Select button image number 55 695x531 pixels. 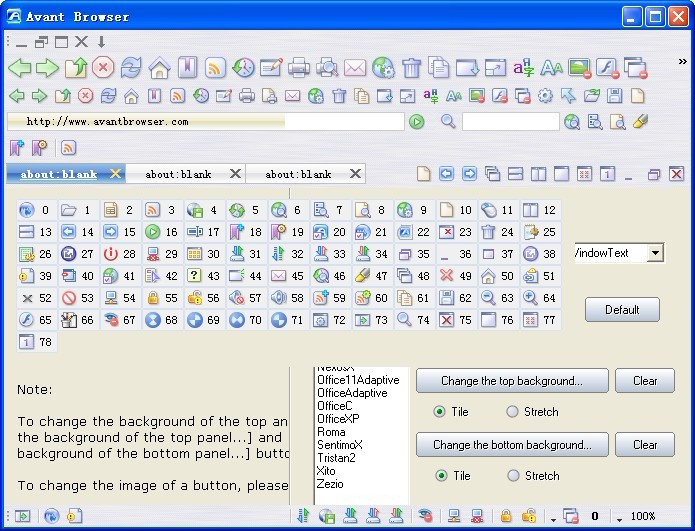pos(162,297)
